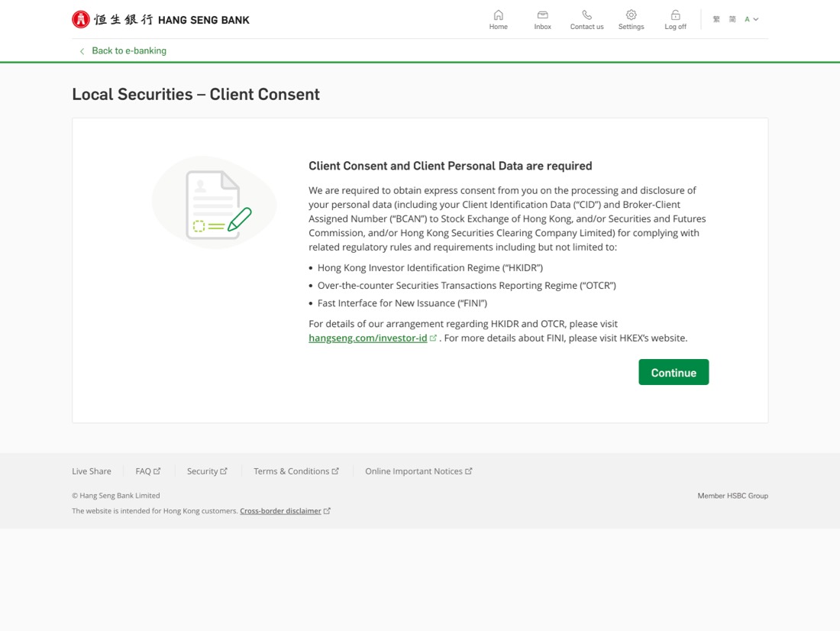Click the 'Over-the-counter Securities Transactions Reporting Regime' bullet

pos(467,285)
